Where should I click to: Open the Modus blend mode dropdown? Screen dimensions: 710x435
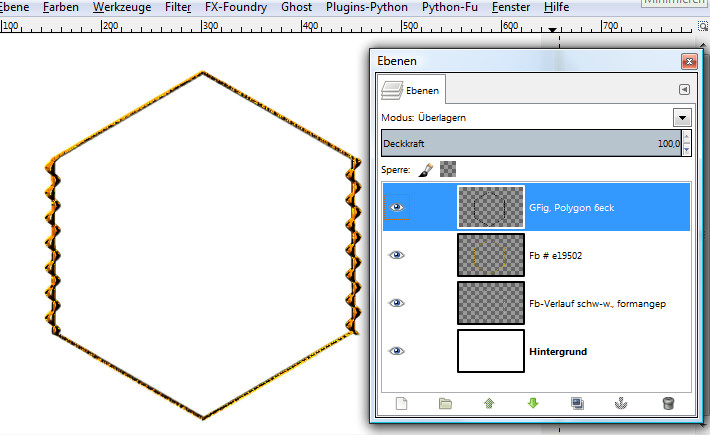pyautogui.click(x=683, y=117)
